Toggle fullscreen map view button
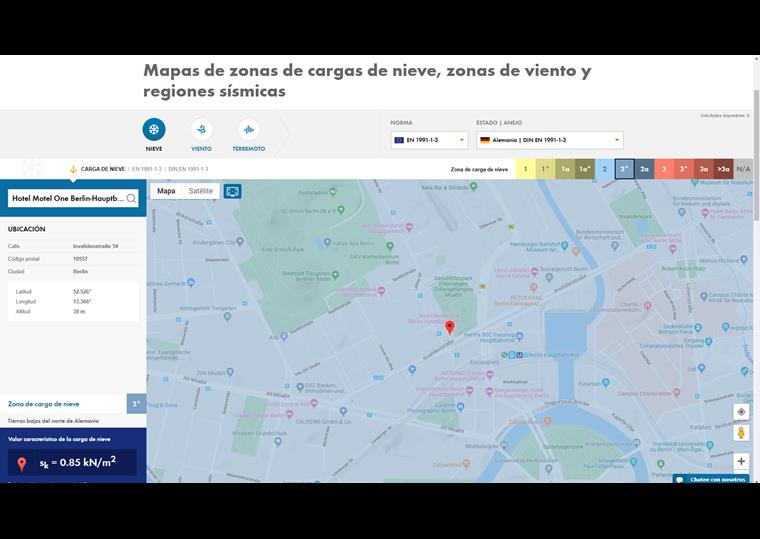The height and width of the screenshot is (539, 760). [x=233, y=191]
